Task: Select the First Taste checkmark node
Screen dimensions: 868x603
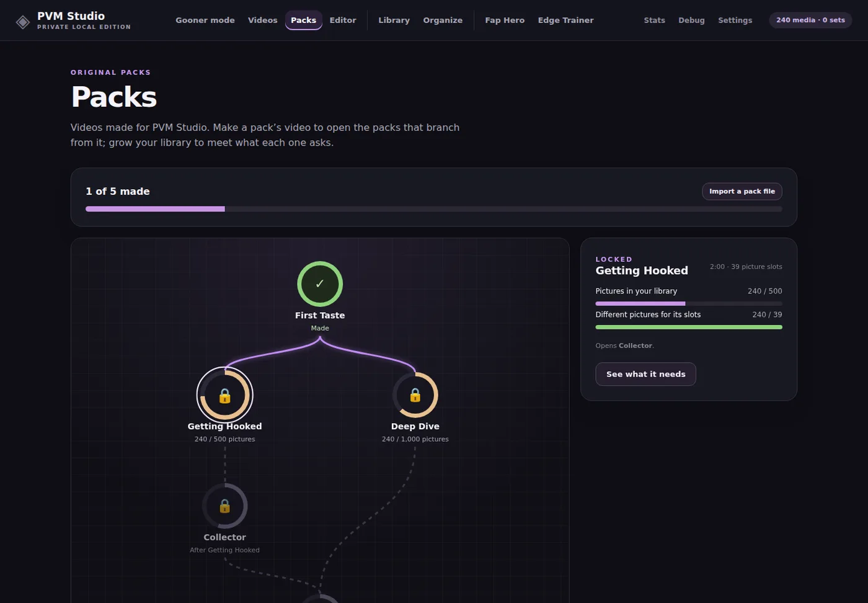Action: [x=320, y=284]
